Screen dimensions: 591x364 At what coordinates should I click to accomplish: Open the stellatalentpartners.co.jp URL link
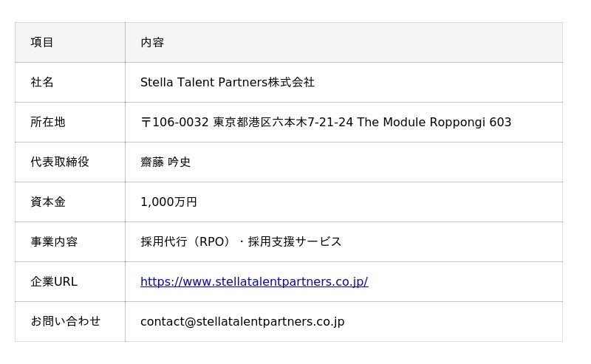click(253, 281)
